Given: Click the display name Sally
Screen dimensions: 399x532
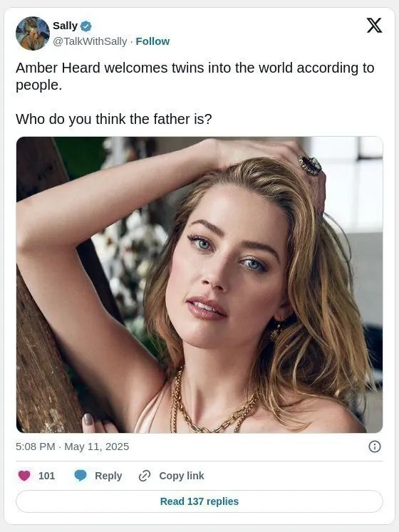Looking at the screenshot, I should click(66, 26).
